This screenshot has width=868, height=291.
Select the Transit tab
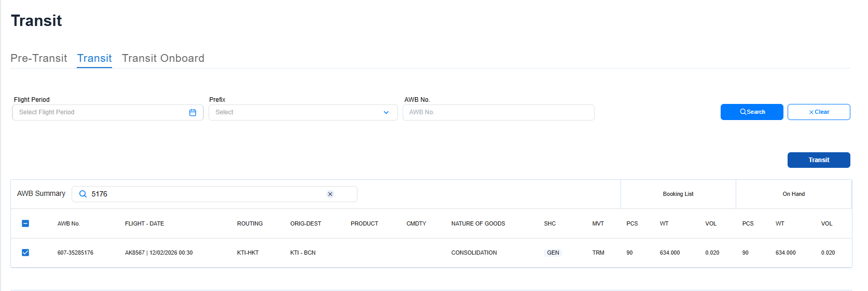point(94,58)
